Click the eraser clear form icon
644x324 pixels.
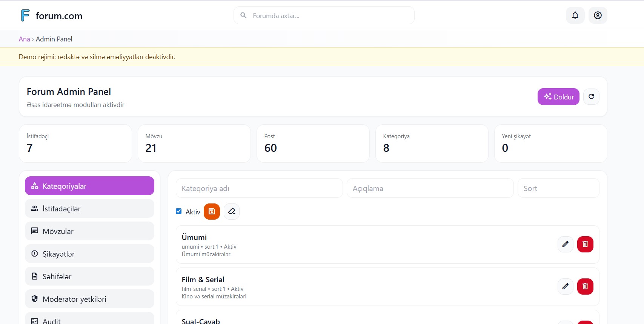(x=232, y=211)
